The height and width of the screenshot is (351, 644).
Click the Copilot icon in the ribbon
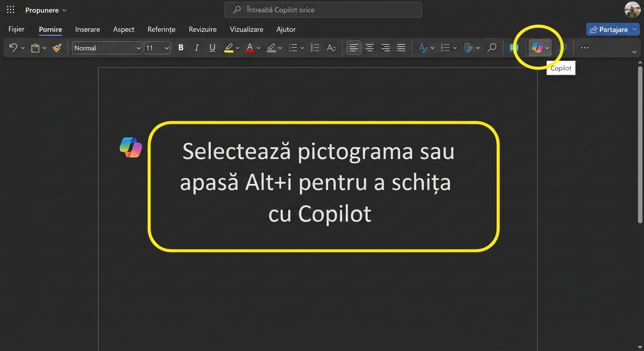(x=537, y=48)
